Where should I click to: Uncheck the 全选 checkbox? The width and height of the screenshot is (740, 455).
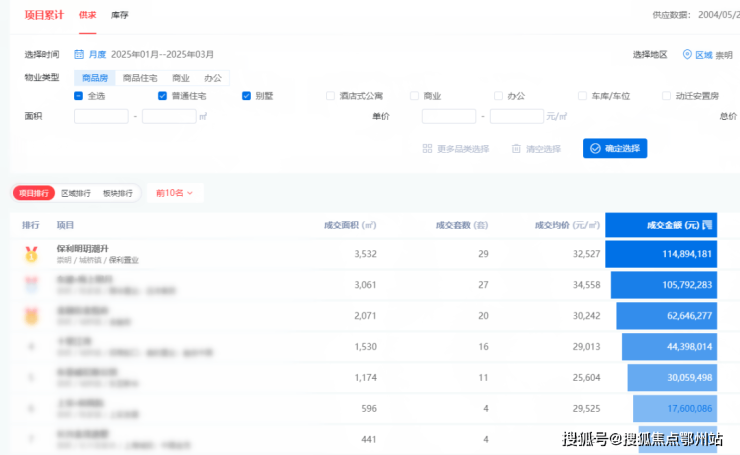pos(79,96)
